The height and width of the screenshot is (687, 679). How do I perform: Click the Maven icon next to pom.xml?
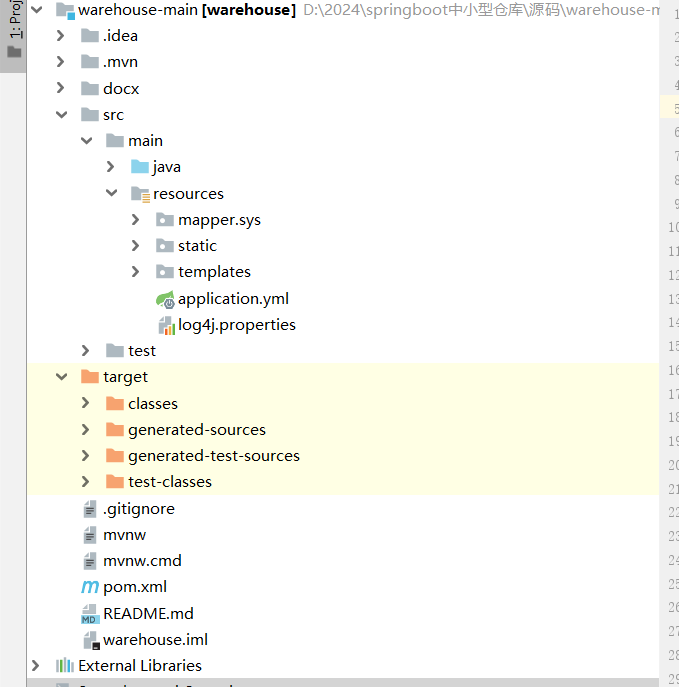(90, 587)
